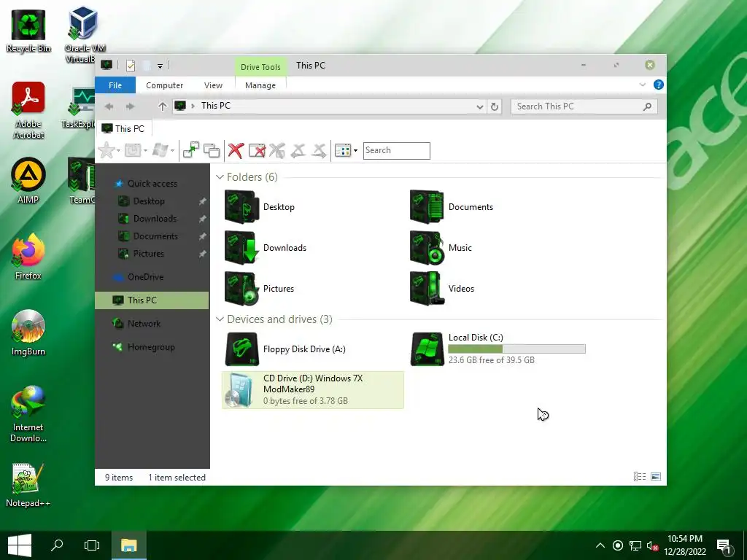Click the toolbar Search box
The width and height of the screenshot is (747, 560).
pos(396,150)
